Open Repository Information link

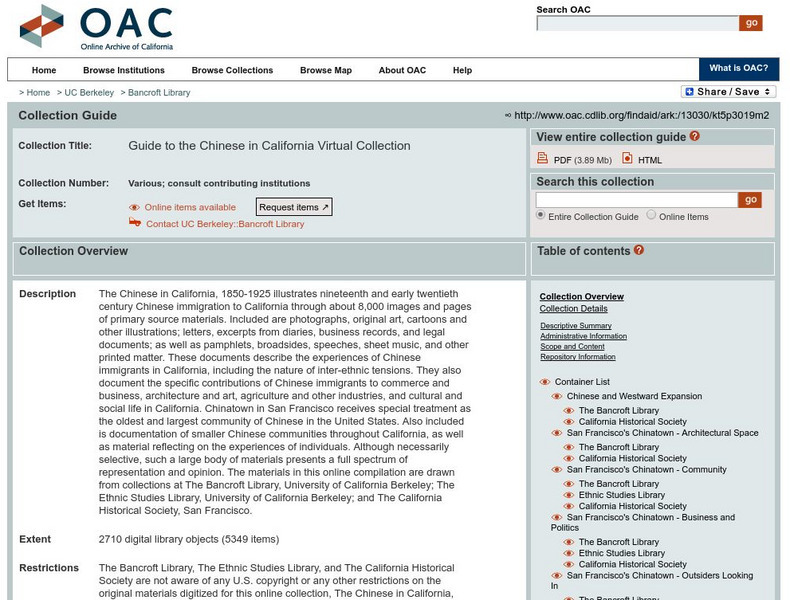(578, 357)
